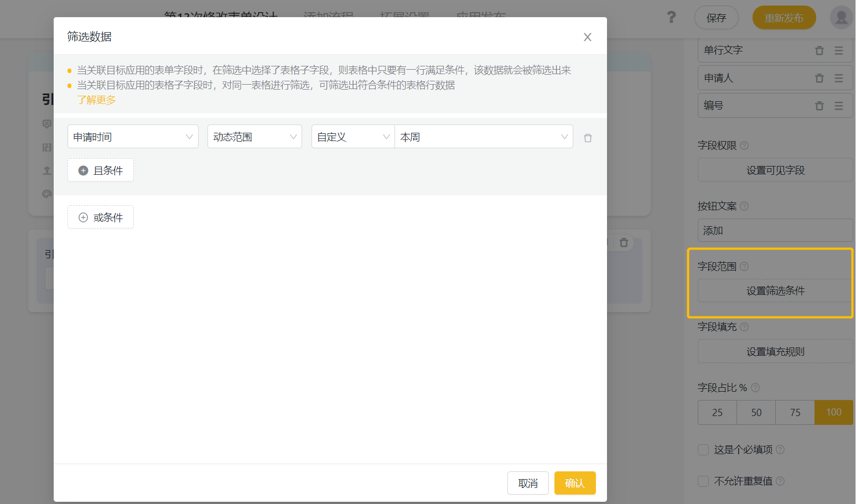Screen dimensions: 856x504
Task: Select the 申请人 field row
Action: (775, 78)
